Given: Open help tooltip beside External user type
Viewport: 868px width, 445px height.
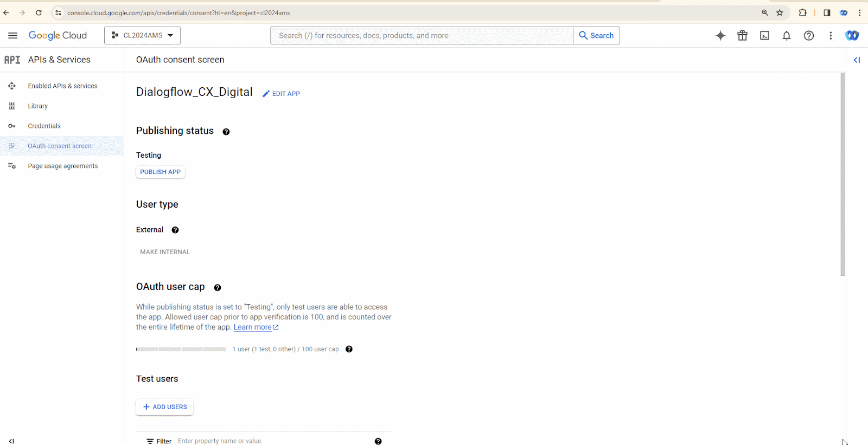Looking at the screenshot, I should (175, 230).
